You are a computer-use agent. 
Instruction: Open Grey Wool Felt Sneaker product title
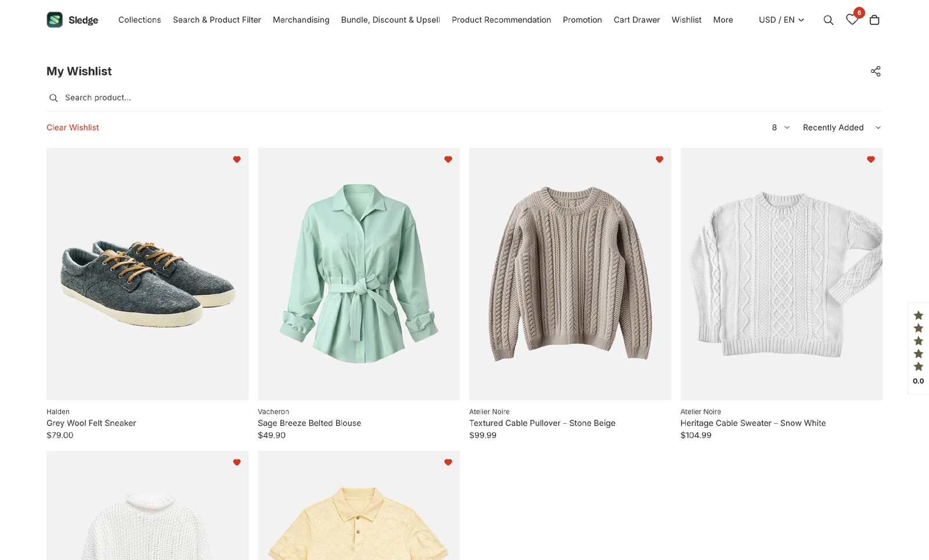coord(91,423)
